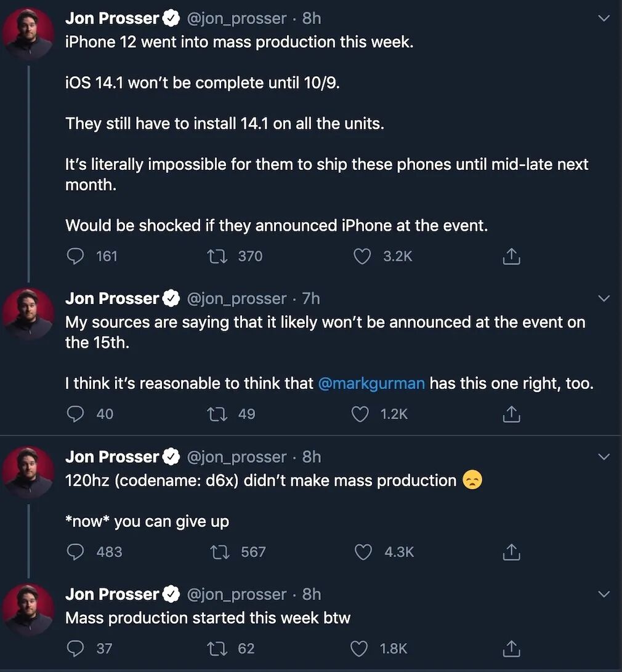Open the @jon_prosser handle on the 7h tweet

[x=236, y=298]
